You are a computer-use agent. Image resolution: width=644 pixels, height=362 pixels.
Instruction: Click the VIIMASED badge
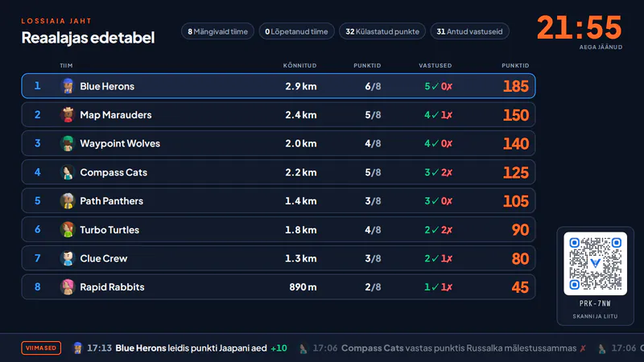click(x=41, y=348)
